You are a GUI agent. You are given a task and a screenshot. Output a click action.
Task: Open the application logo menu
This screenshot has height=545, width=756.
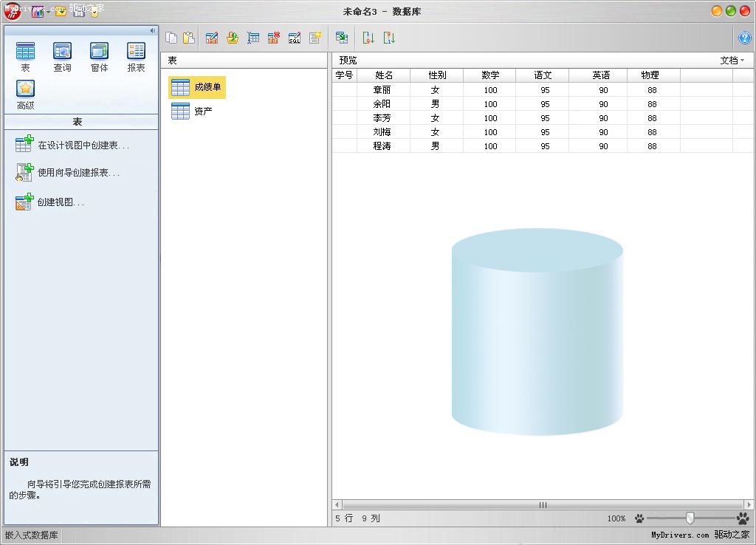[x=13, y=11]
